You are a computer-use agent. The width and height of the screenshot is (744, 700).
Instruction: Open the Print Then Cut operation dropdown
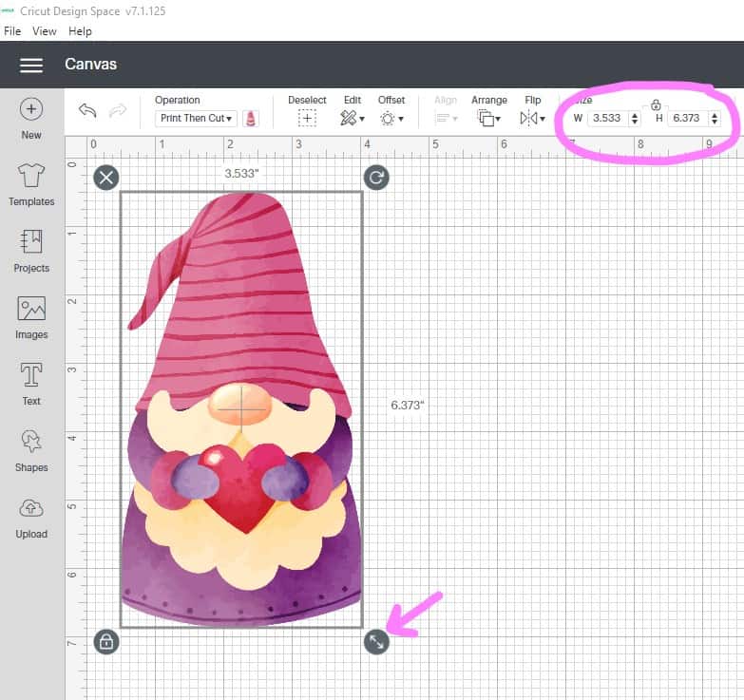[196, 118]
